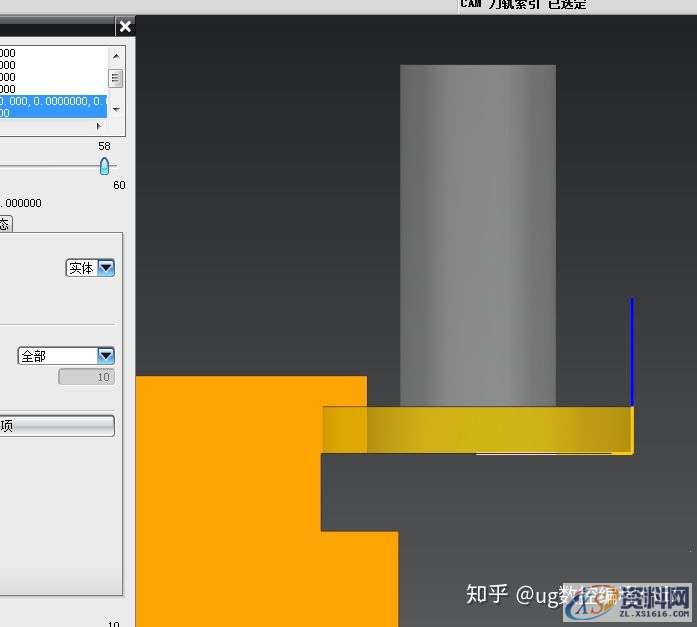The width and height of the screenshot is (697, 627).
Task: Click the list scrollbar down arrow
Action: (x=116, y=108)
